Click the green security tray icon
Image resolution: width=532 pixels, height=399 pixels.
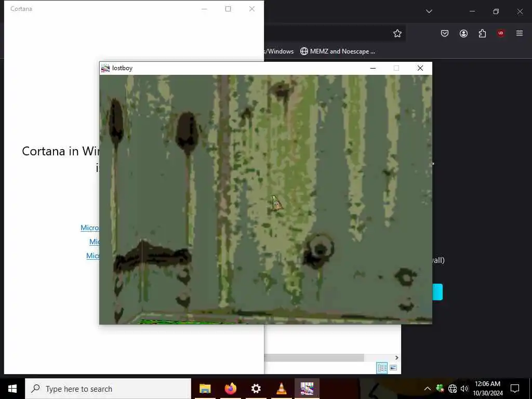pos(440,389)
